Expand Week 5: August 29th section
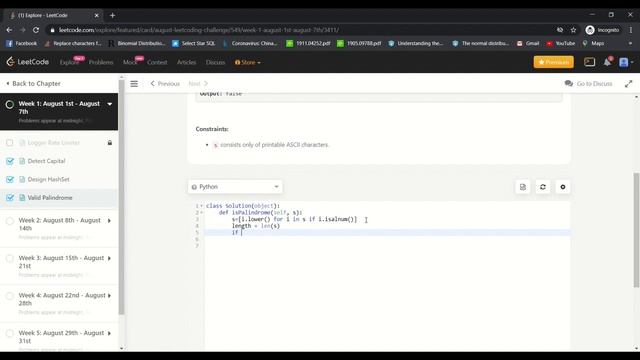640x360 pixels. [109, 333]
